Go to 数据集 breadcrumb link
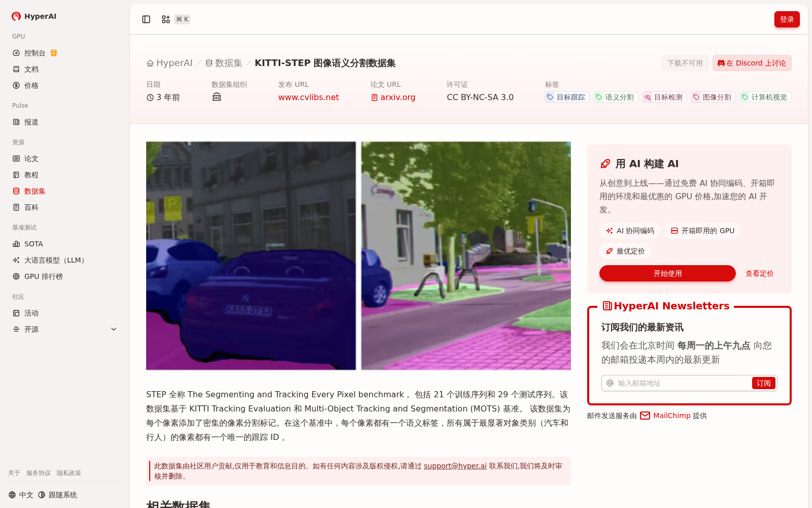Viewport: 812px width, 508px height. point(224,63)
